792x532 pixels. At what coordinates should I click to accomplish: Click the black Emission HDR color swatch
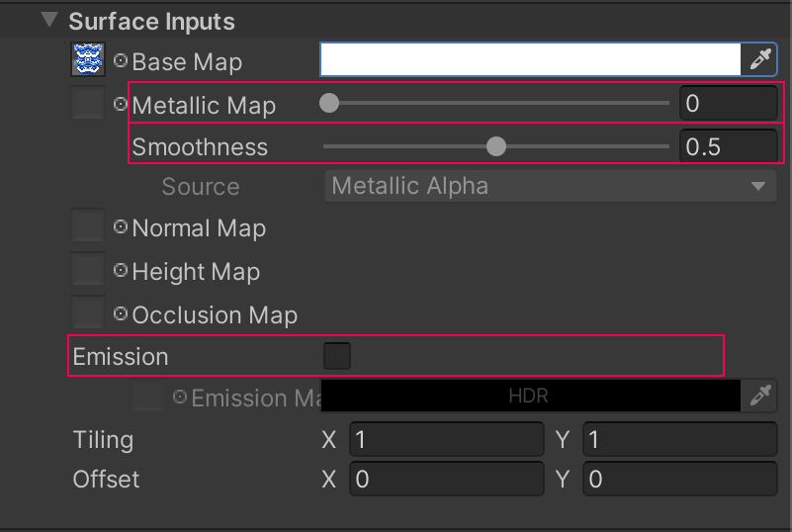point(530,397)
